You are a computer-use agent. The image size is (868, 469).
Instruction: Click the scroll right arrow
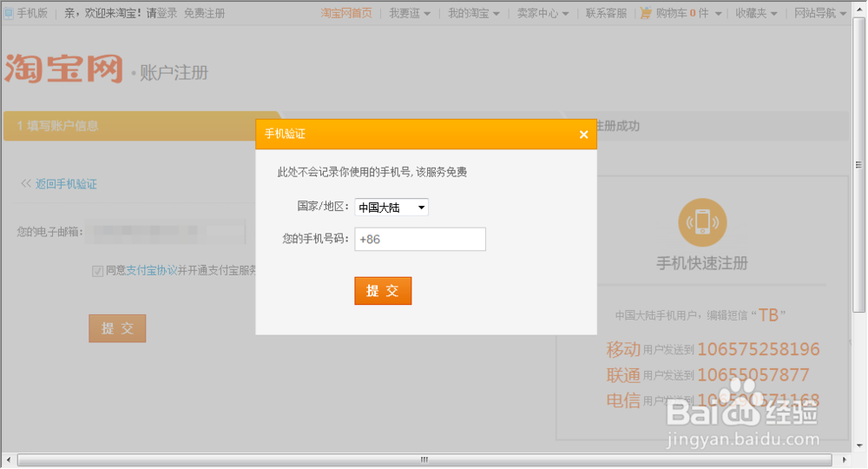(x=844, y=459)
